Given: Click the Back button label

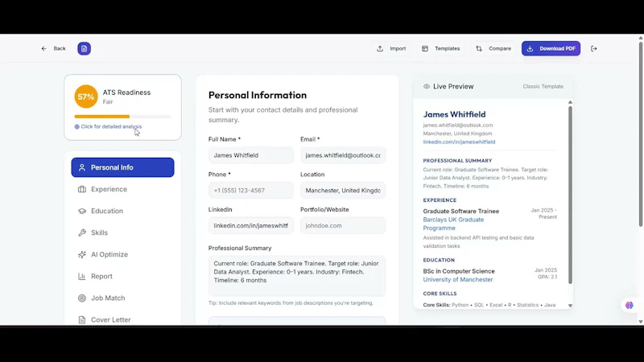Looking at the screenshot, I should coord(59,48).
